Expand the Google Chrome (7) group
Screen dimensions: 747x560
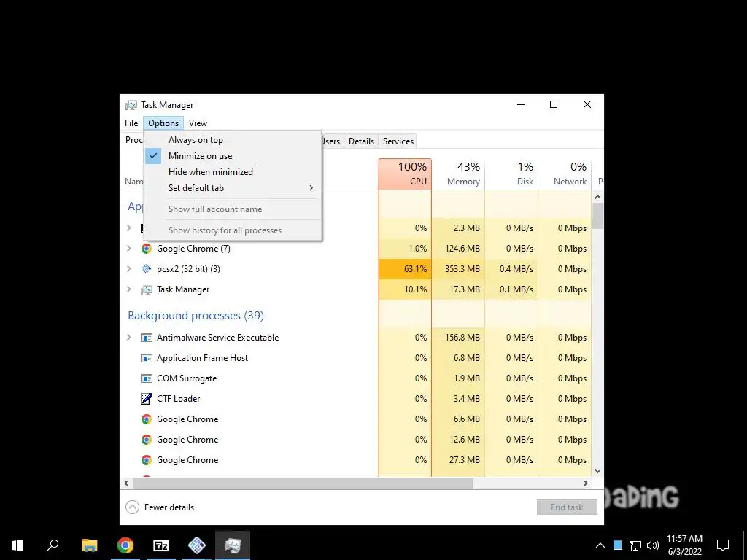[128, 249]
